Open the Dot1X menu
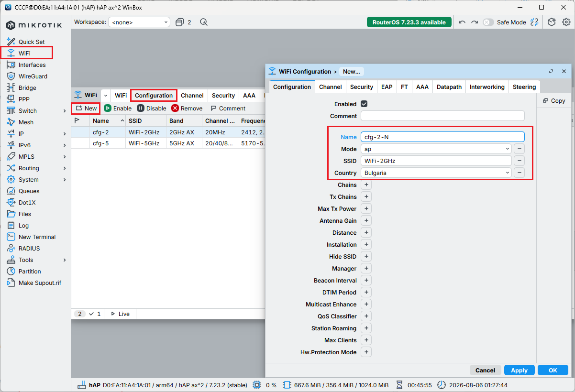This screenshot has height=392, width=575. 27,202
